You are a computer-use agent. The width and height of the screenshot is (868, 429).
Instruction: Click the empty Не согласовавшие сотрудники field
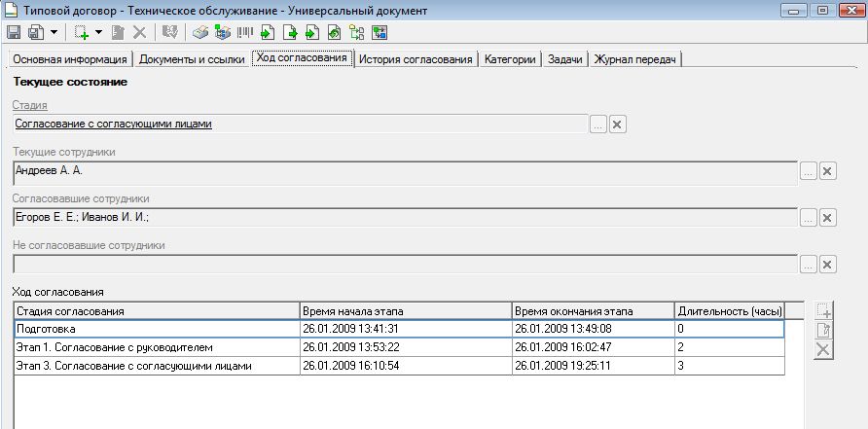coord(405,264)
